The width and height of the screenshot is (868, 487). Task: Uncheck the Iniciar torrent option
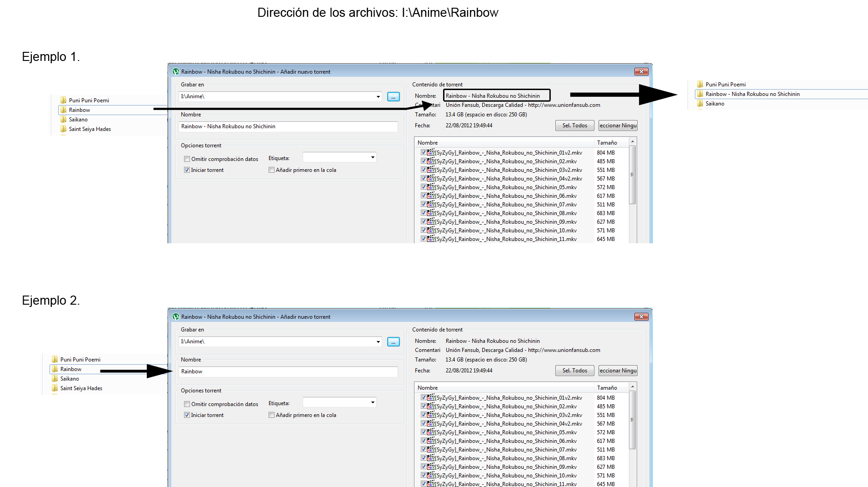(187, 170)
